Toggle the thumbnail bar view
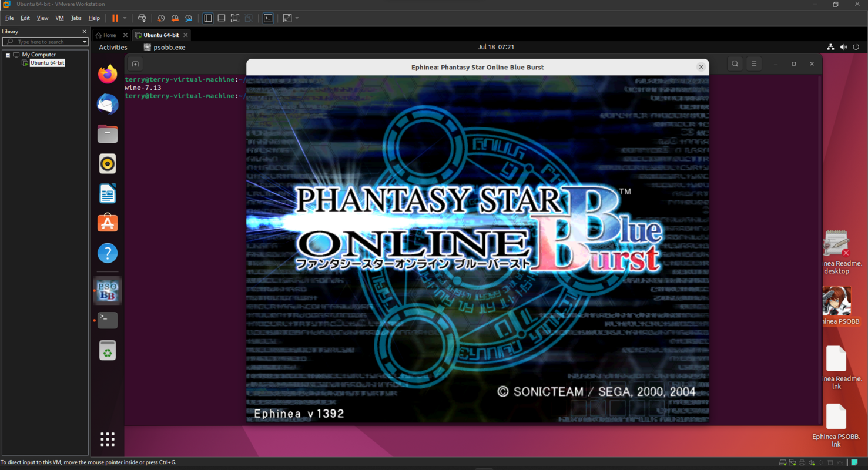The image size is (868, 470). [222, 18]
